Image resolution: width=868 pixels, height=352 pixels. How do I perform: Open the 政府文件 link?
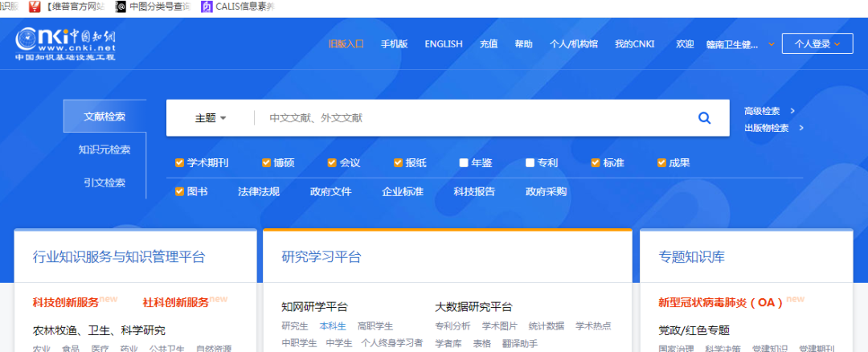pos(330,191)
